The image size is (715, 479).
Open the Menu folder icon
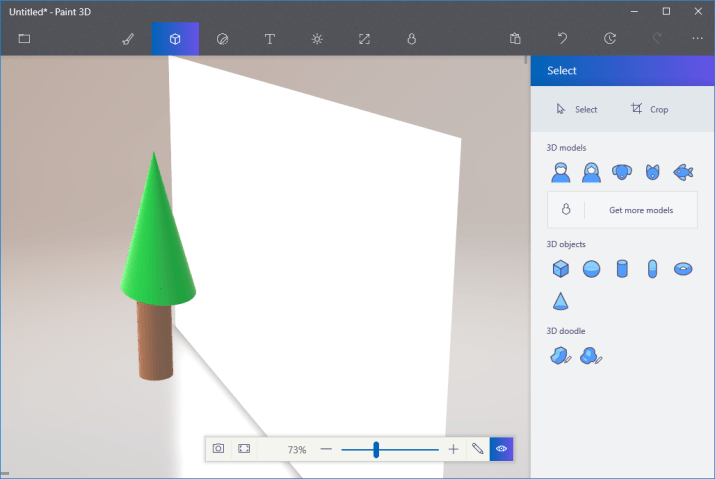[24, 39]
